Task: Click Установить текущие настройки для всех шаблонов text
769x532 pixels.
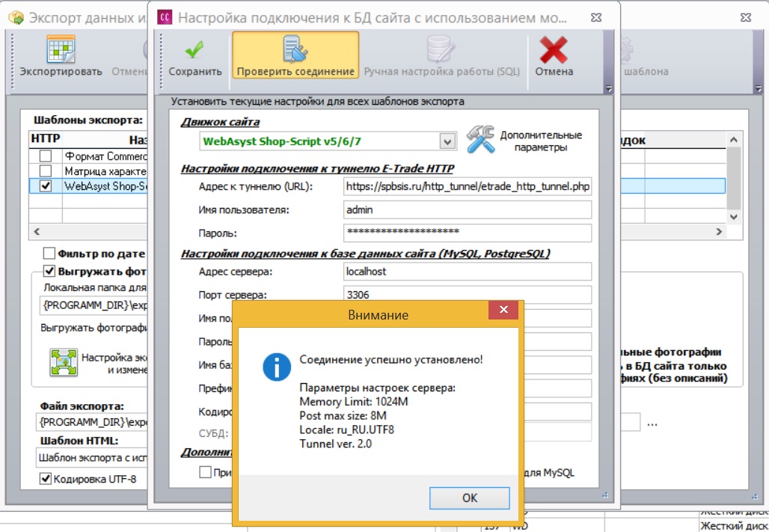Action: pos(317,102)
